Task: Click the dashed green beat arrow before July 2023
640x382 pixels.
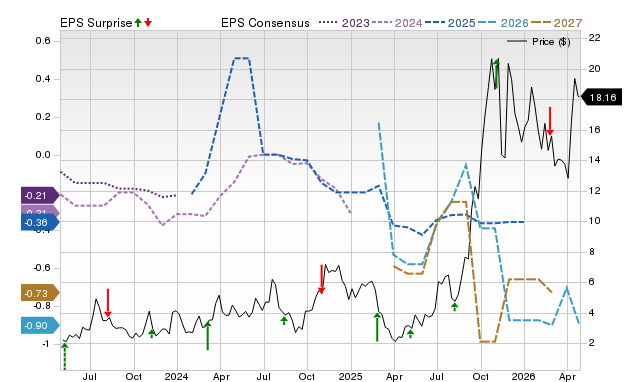Action: click(x=64, y=356)
